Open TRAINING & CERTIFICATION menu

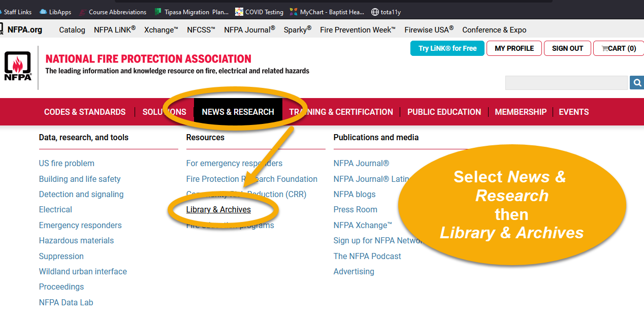pyautogui.click(x=341, y=112)
